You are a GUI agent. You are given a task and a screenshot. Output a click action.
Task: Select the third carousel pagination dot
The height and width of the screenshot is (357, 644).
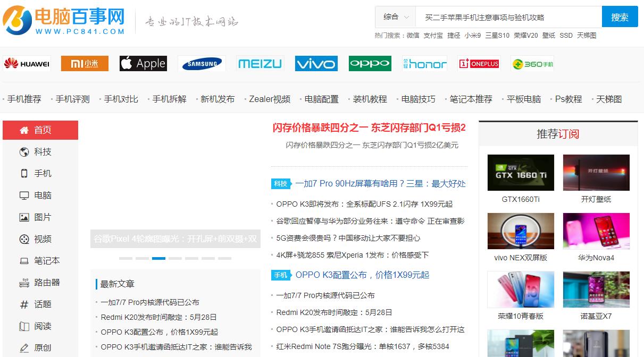point(158,258)
